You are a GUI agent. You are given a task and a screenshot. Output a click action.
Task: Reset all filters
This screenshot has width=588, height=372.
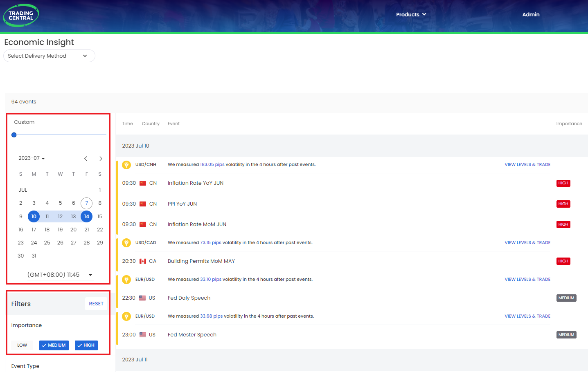point(96,304)
